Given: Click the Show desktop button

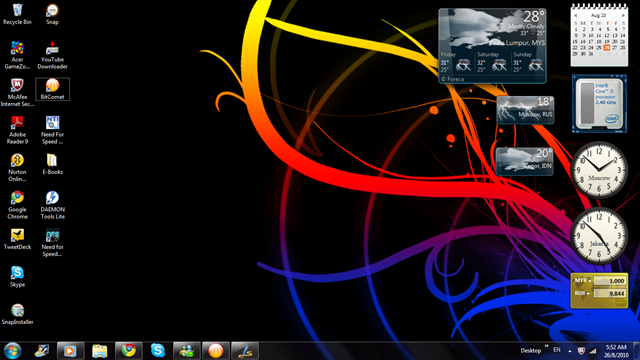Looking at the screenshot, I should coord(636,351).
